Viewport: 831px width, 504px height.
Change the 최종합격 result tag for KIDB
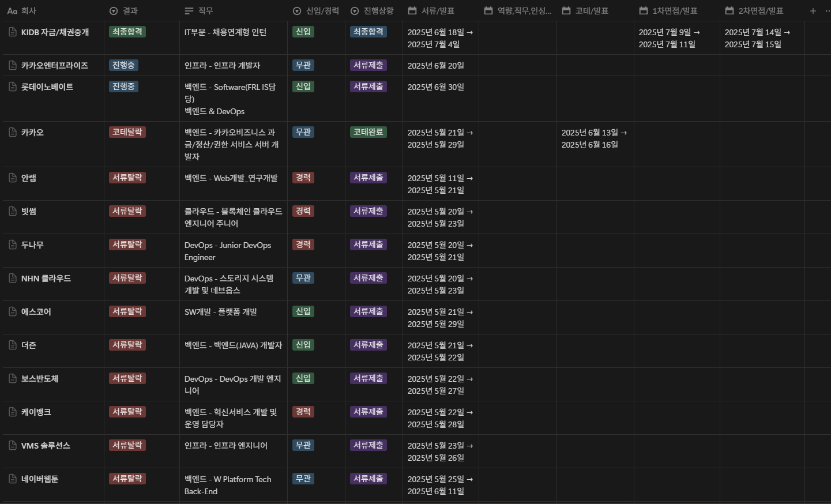[127, 32]
